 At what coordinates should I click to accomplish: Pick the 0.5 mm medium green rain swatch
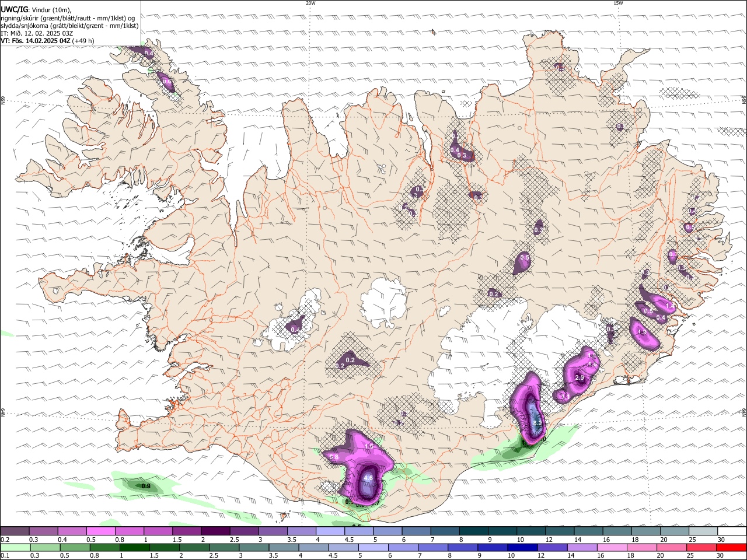75,547
